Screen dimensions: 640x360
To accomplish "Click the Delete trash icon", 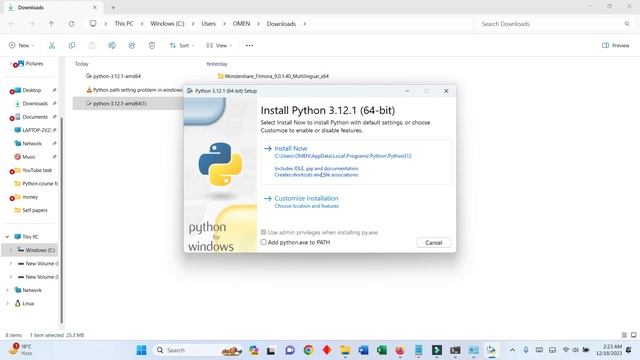I will click(x=152, y=45).
